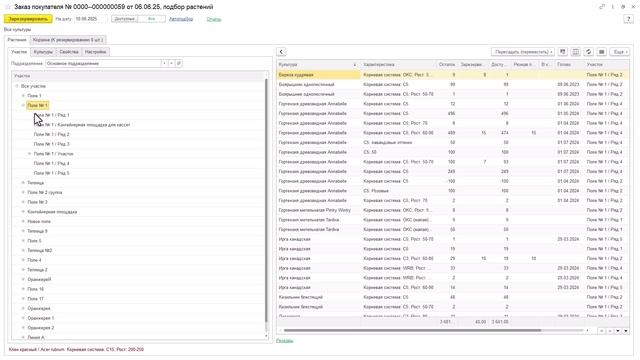The height and width of the screenshot is (360, 640).
Task: Select tree item Оранжерея 1
Action: point(41,318)
